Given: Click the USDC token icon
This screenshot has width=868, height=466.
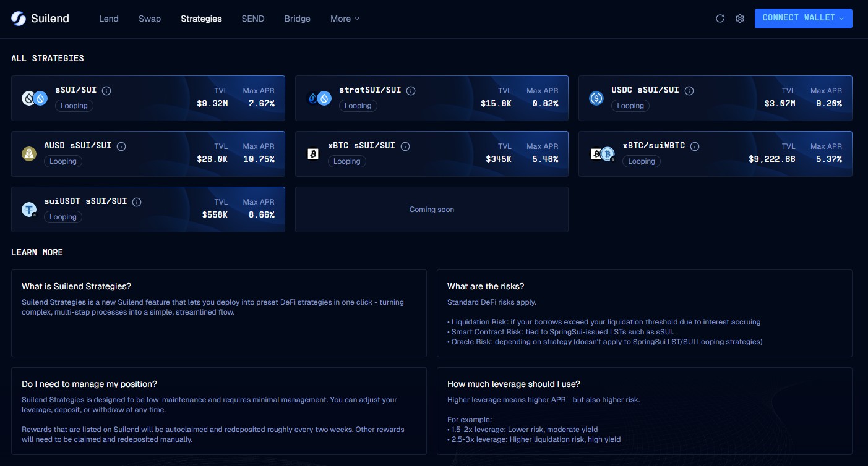Looking at the screenshot, I should point(596,98).
